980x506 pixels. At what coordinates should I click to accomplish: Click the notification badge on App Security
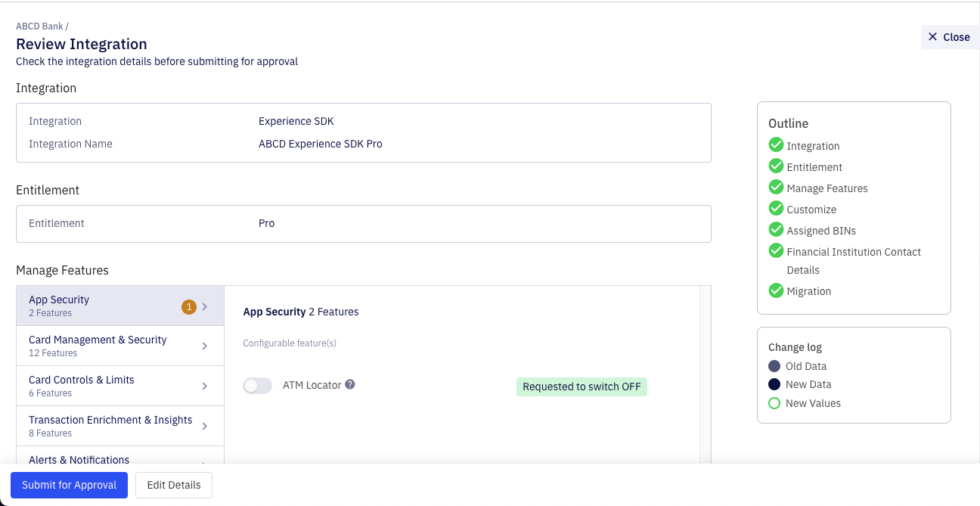(x=189, y=306)
